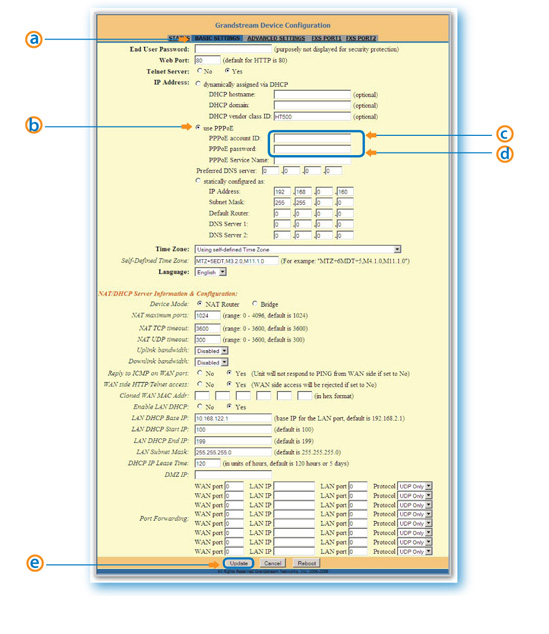Open the BASIC SETTINGS tab
This screenshot has width=549, height=634.
(217, 38)
